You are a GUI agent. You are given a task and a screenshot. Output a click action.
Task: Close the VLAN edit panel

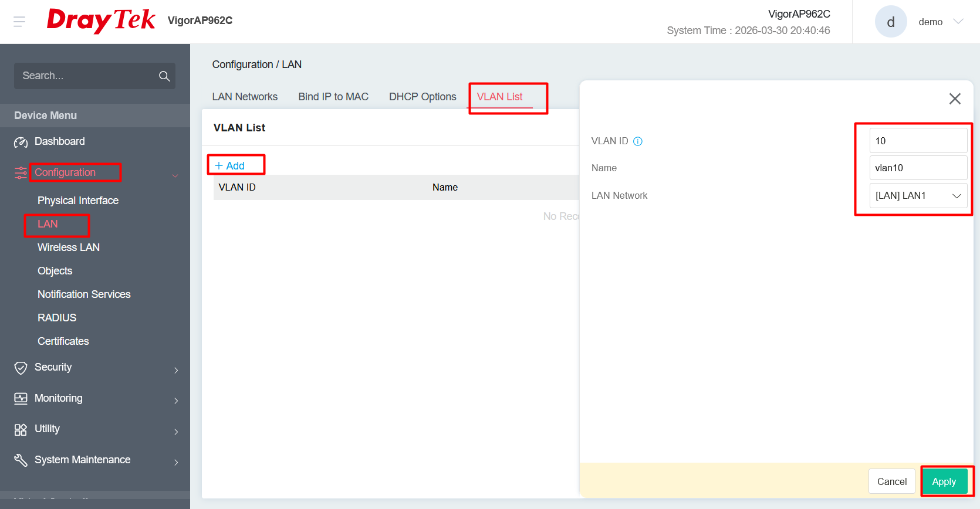click(955, 99)
